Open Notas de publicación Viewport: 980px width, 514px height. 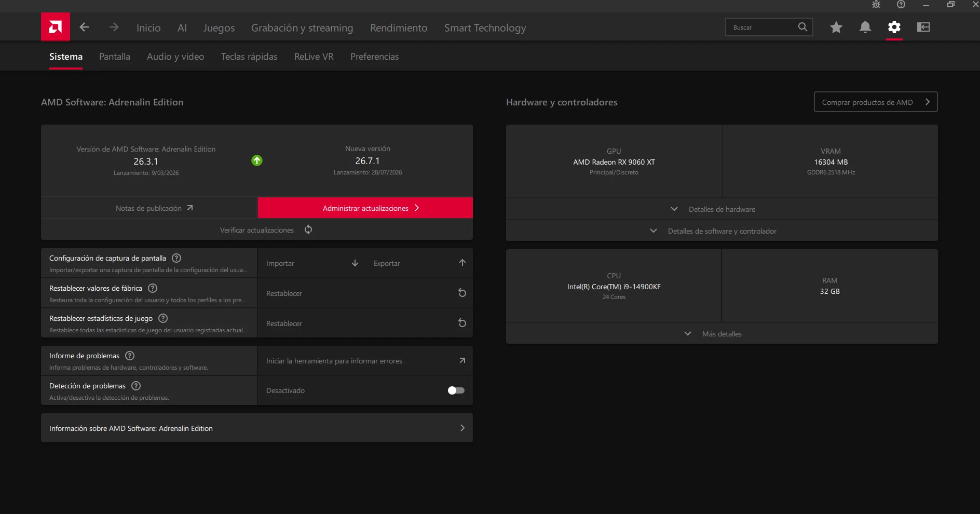(149, 208)
